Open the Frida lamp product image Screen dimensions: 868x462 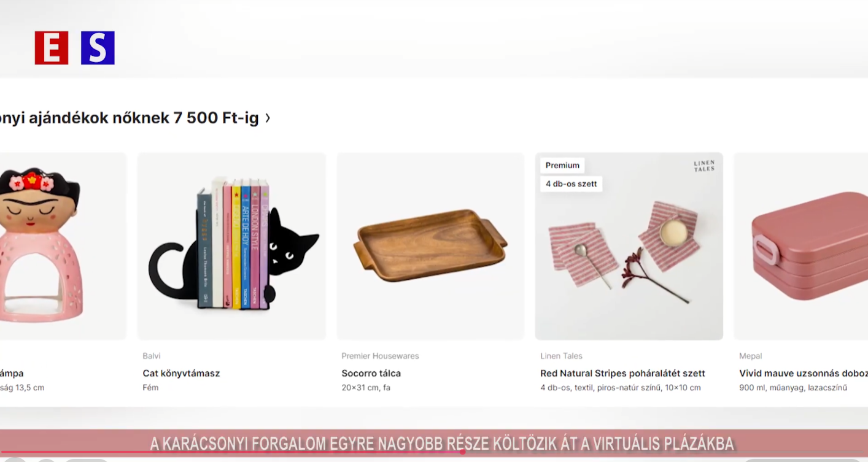point(63,246)
